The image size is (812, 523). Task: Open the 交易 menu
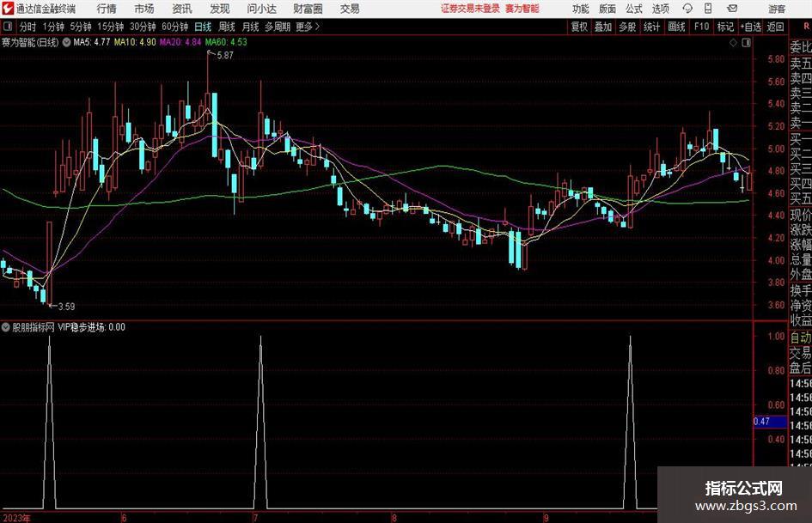click(350, 9)
